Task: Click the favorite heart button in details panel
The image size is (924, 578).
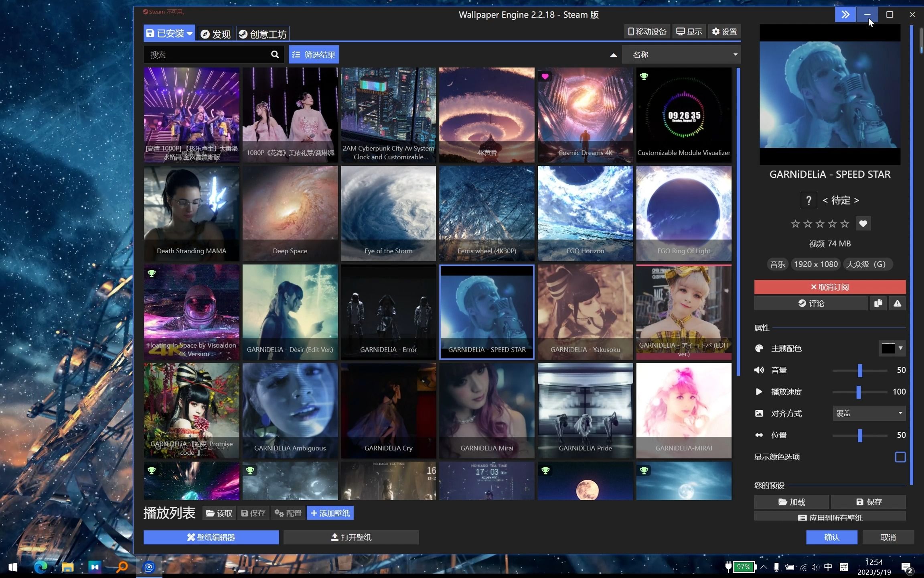Action: pos(863,224)
